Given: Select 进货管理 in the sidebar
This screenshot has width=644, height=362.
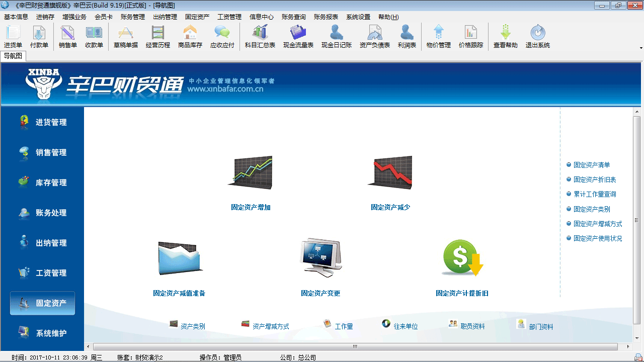Looking at the screenshot, I should click(x=42, y=122).
